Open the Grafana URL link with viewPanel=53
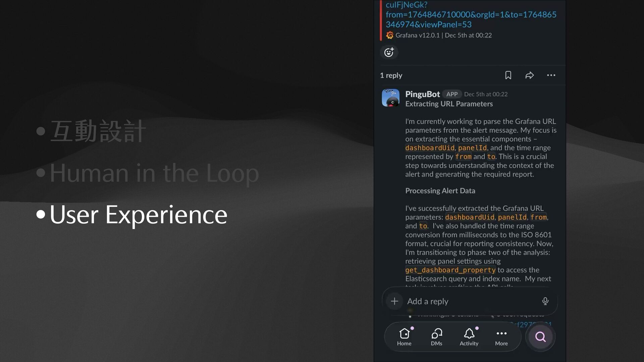Screen dimensions: 644x362 (x=471, y=15)
